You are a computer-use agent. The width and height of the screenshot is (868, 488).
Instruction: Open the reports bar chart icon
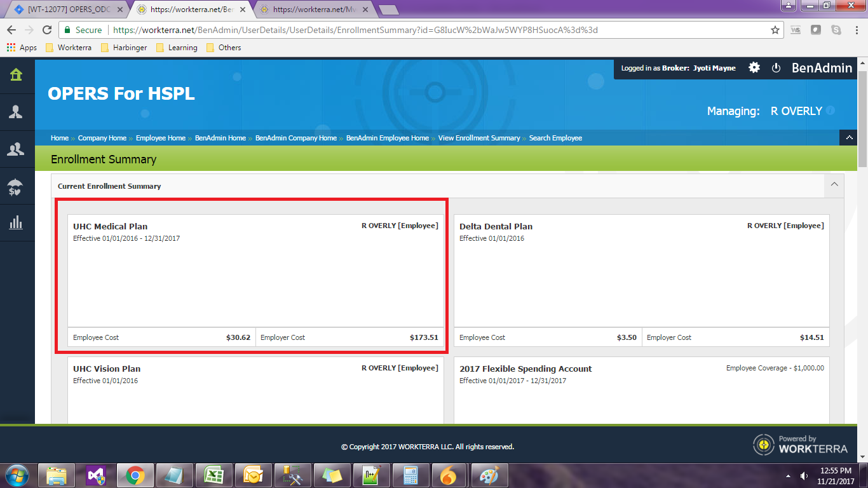click(x=16, y=222)
